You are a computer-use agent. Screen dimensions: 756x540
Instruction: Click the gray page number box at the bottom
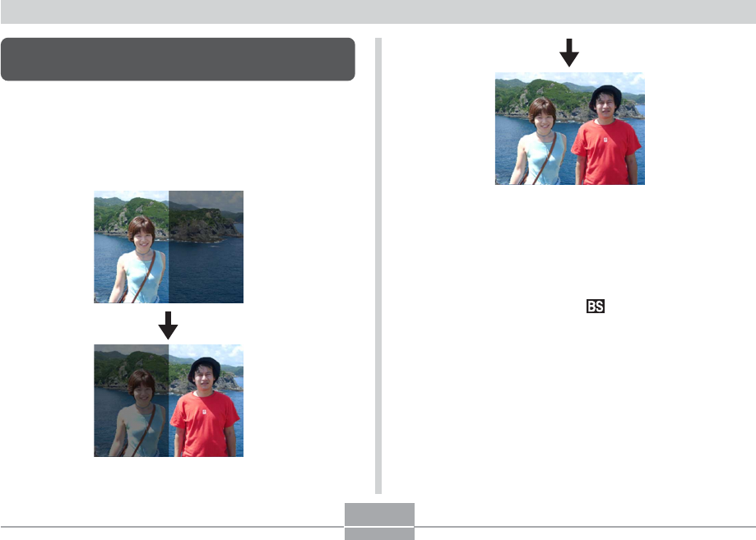(379, 515)
